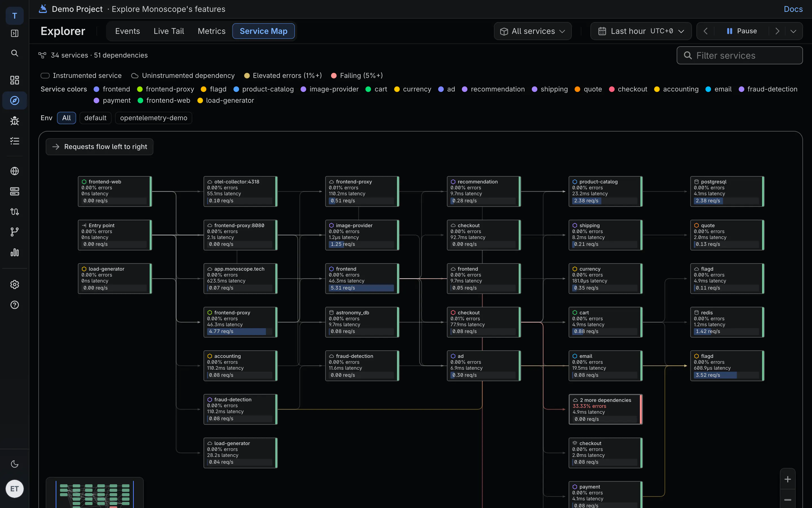The image size is (812, 508).
Task: Select the Explorer compass icon in sidebar
Action: click(14, 100)
